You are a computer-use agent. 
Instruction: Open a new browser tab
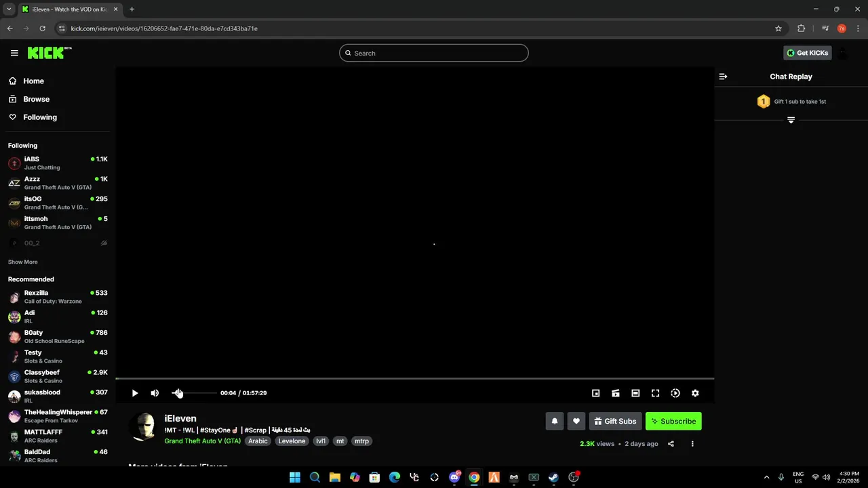(132, 9)
